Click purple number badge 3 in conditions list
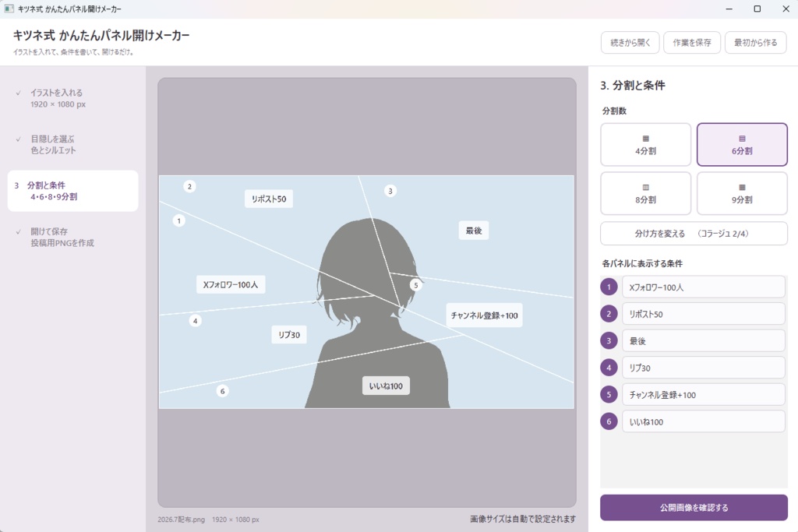The width and height of the screenshot is (798, 532). click(x=609, y=341)
